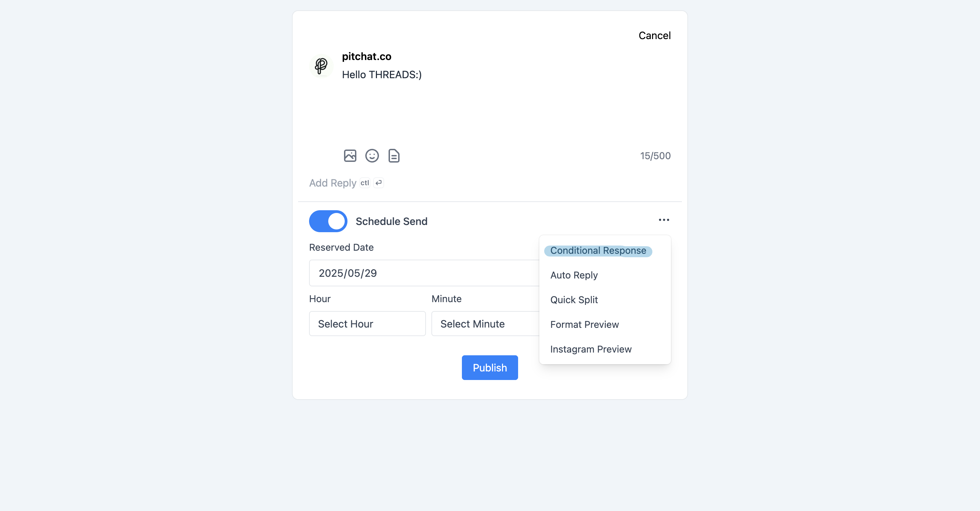
Task: Click the Cancel link
Action: coord(654,35)
